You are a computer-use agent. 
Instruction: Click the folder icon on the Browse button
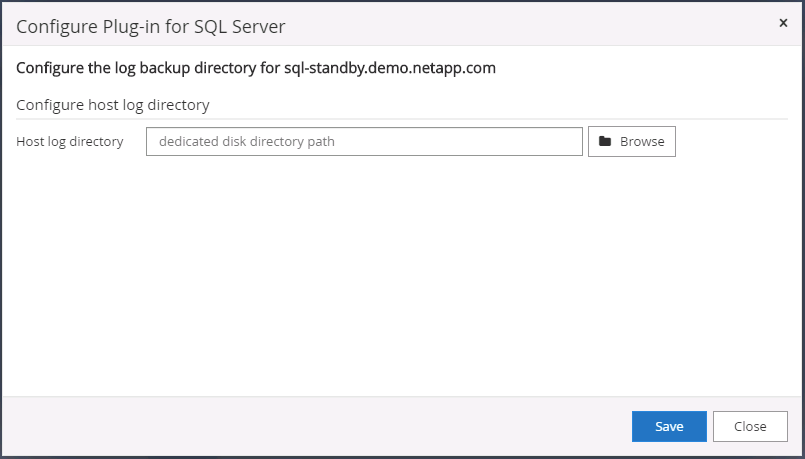[x=605, y=142]
